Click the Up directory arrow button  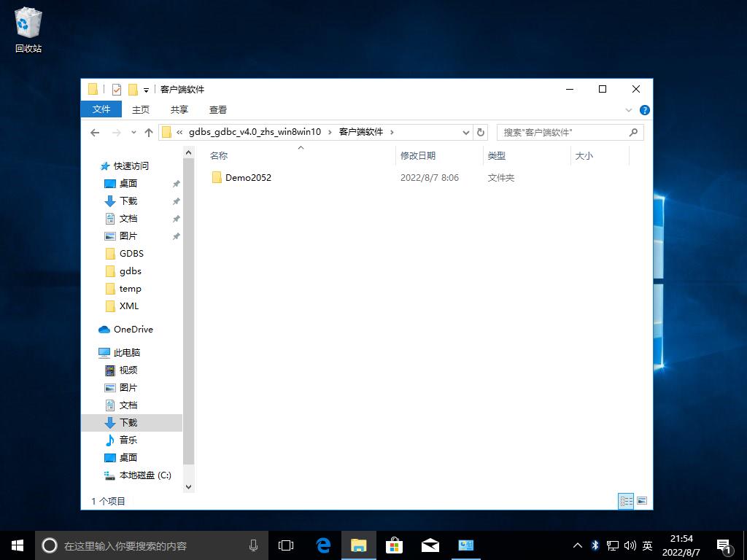149,132
